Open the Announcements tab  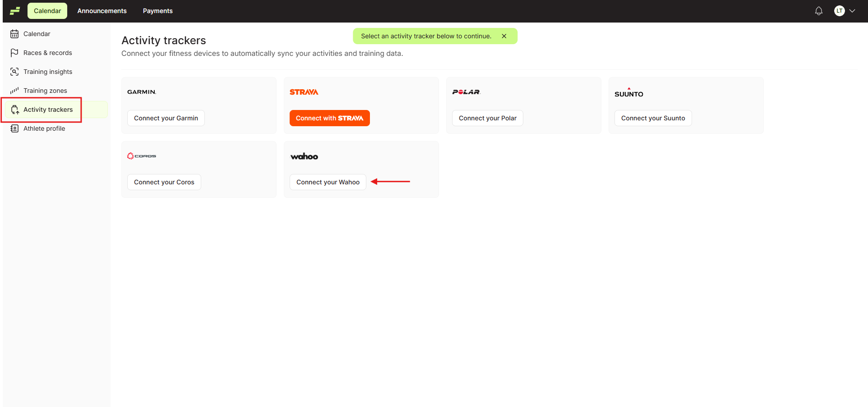(x=102, y=11)
